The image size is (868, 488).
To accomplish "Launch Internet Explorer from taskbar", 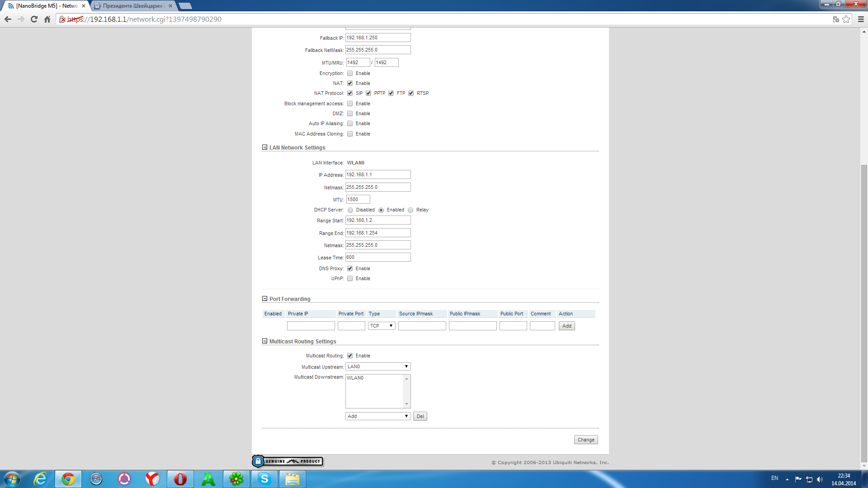I will tap(41, 479).
